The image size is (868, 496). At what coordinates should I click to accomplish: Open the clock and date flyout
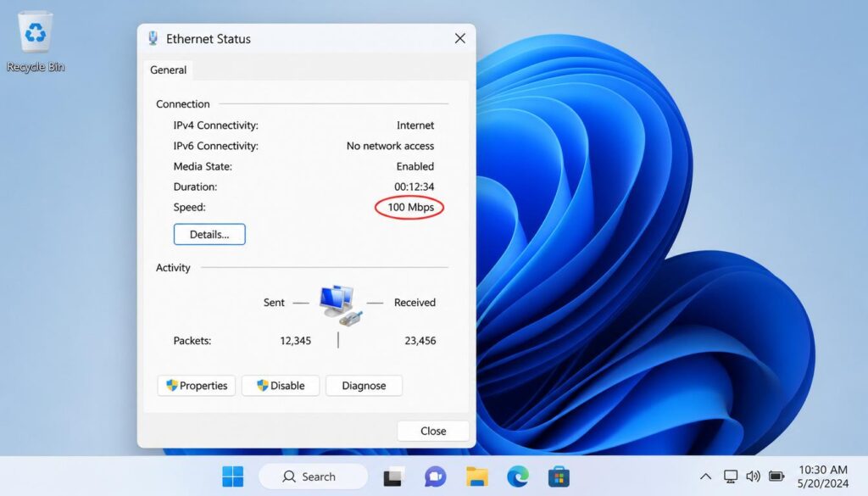click(x=822, y=476)
